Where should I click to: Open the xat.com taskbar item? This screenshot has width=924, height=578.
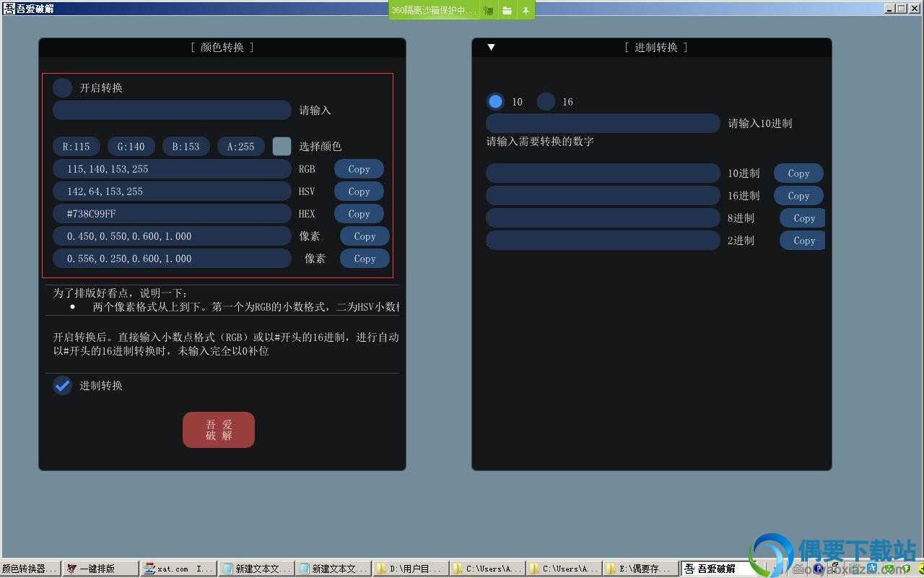coord(178,569)
